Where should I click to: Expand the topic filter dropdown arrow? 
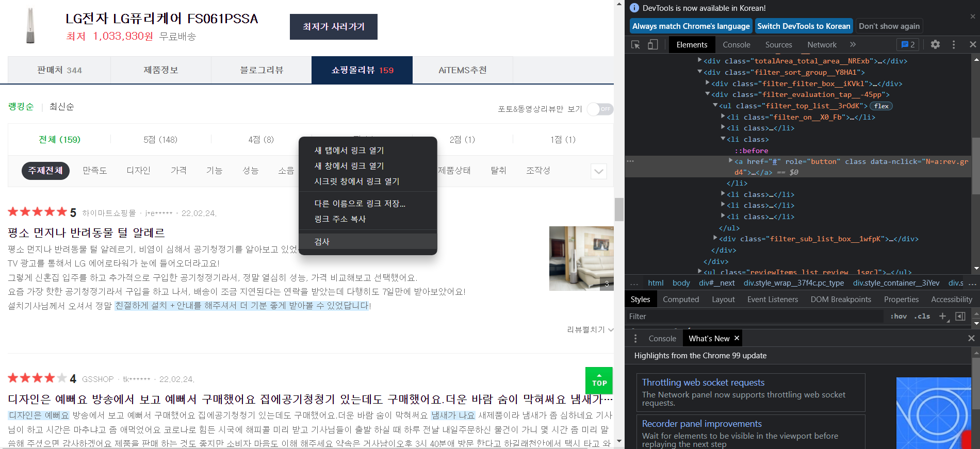[x=599, y=171]
